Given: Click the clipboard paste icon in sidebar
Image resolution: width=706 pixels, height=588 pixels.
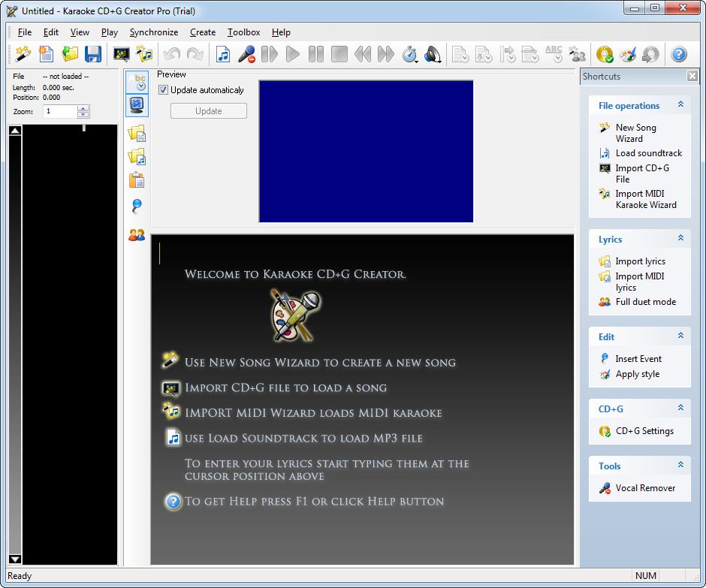Looking at the screenshot, I should (x=137, y=180).
